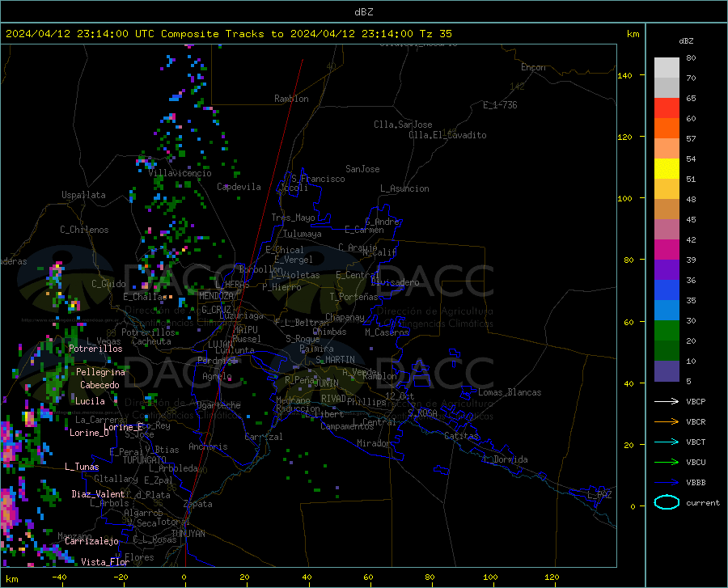Click the pink 'Pellegrina' label on the map
728x588 pixels.
pyautogui.click(x=101, y=372)
